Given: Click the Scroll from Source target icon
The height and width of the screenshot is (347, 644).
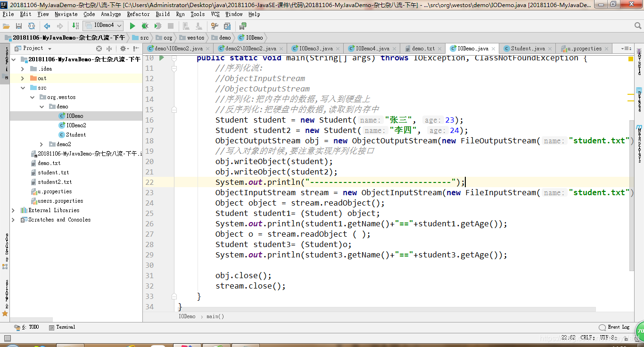Looking at the screenshot, I should point(99,49).
